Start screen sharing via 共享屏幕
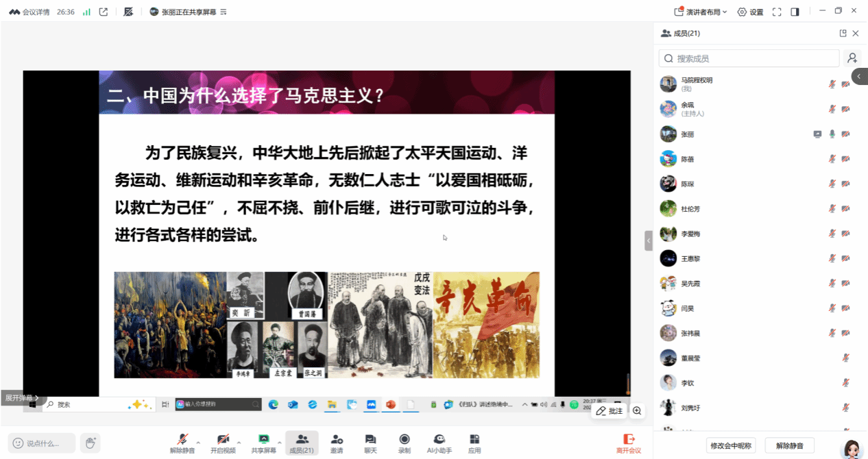Image resolution: width=868 pixels, height=459 pixels. (263, 440)
